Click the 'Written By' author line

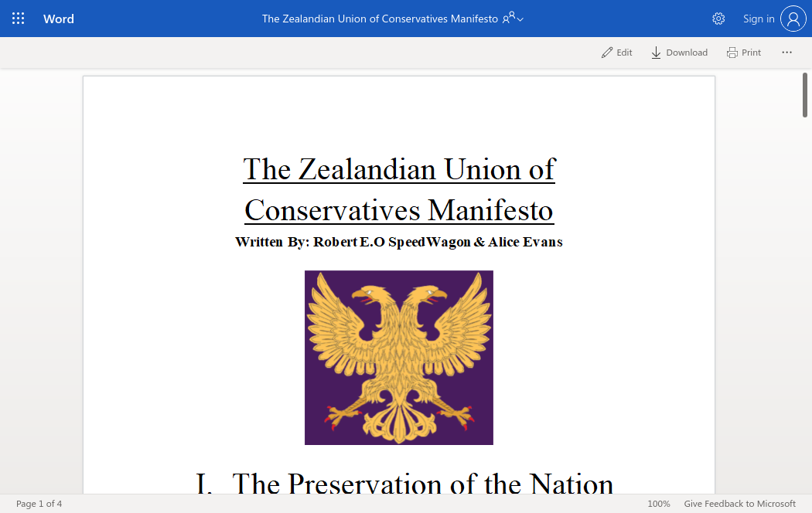[x=399, y=242]
